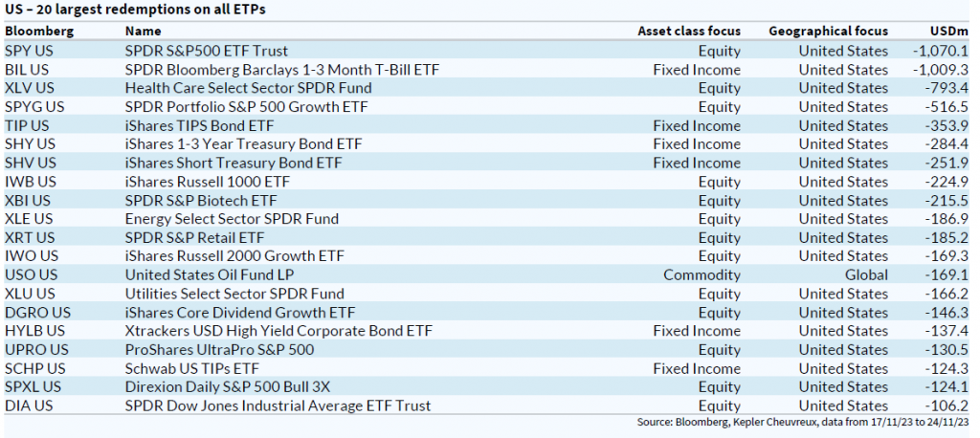Viewport: 980px width, 438px height.
Task: Click the Bloomberg column header
Action: 39,31
